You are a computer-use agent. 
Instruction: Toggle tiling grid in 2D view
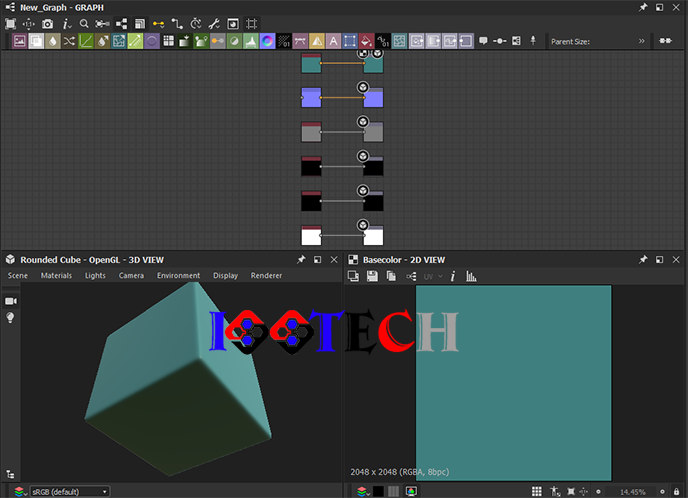[x=537, y=491]
